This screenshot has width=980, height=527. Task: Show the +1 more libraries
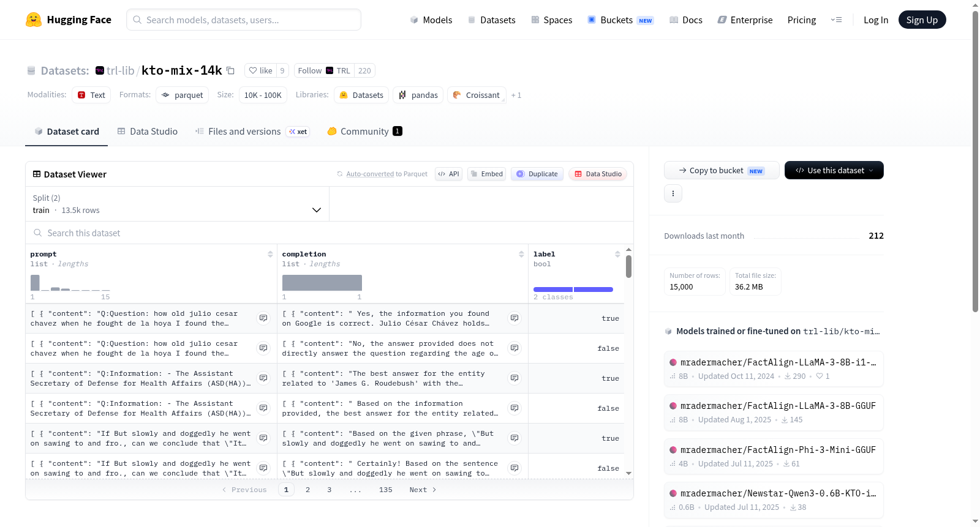point(516,95)
